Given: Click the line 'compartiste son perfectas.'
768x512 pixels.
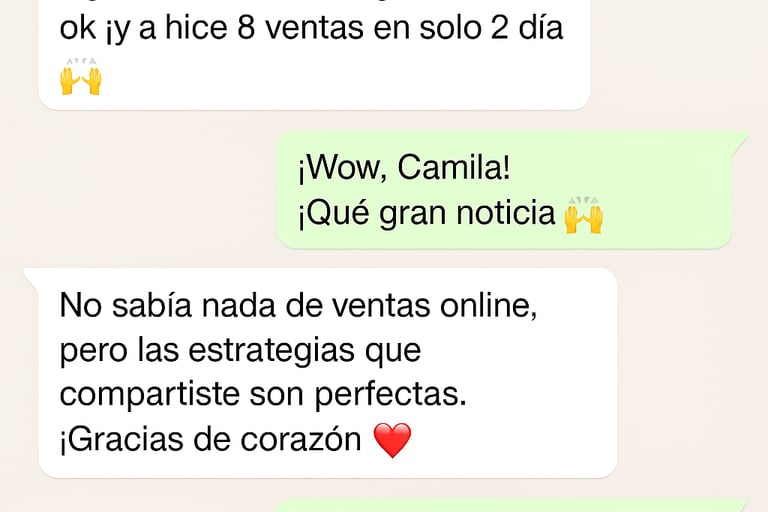Looking at the screenshot, I should click(x=263, y=395).
